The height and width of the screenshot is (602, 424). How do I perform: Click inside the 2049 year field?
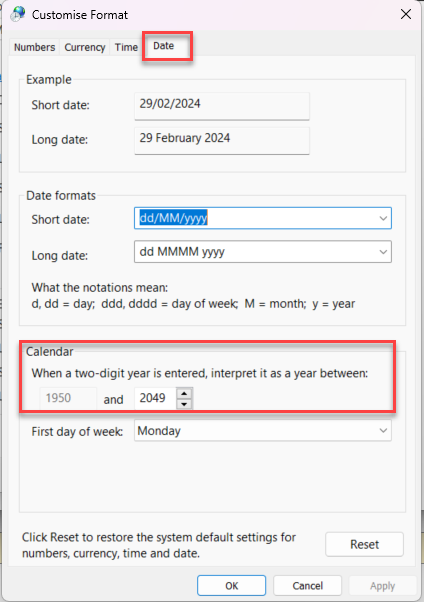point(156,398)
